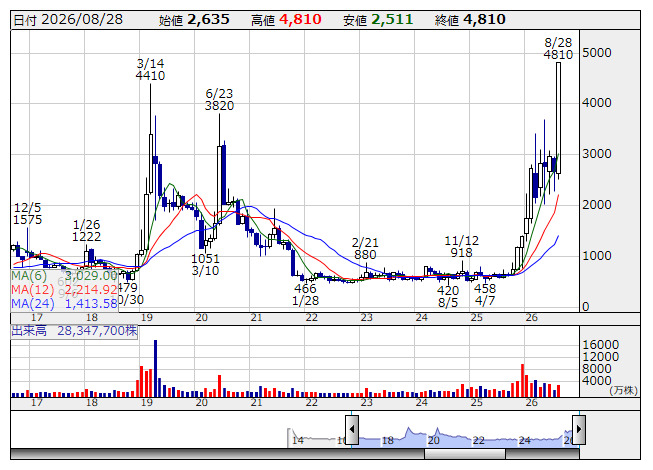The height and width of the screenshot is (470, 653).
Task: Click the 高値 4,810 high price value
Action: coord(286,20)
